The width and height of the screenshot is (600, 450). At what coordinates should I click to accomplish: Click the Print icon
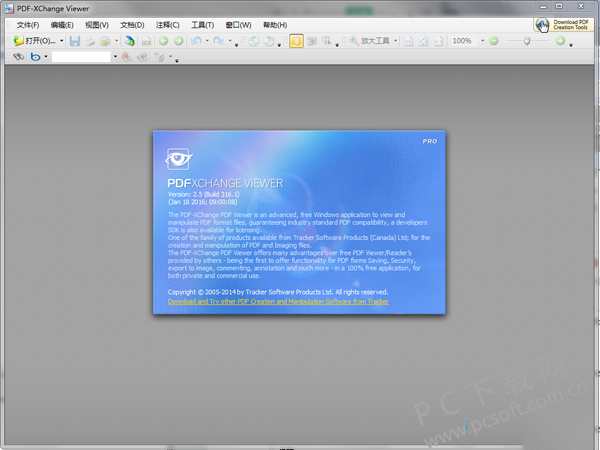click(x=90, y=41)
